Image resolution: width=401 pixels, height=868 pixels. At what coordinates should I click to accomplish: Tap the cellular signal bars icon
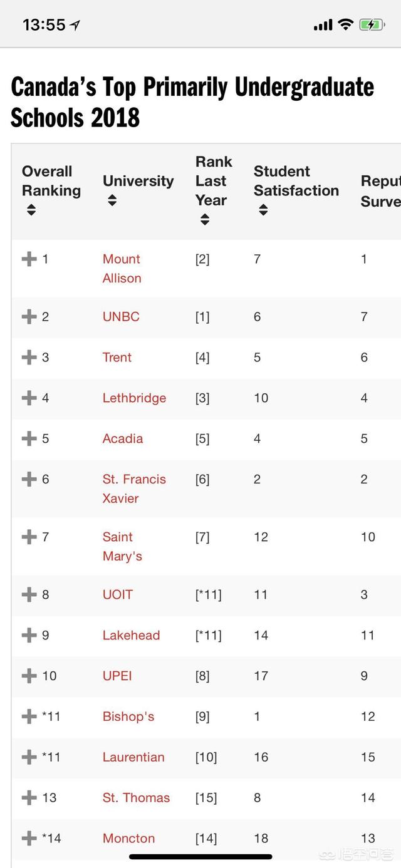coord(323,25)
